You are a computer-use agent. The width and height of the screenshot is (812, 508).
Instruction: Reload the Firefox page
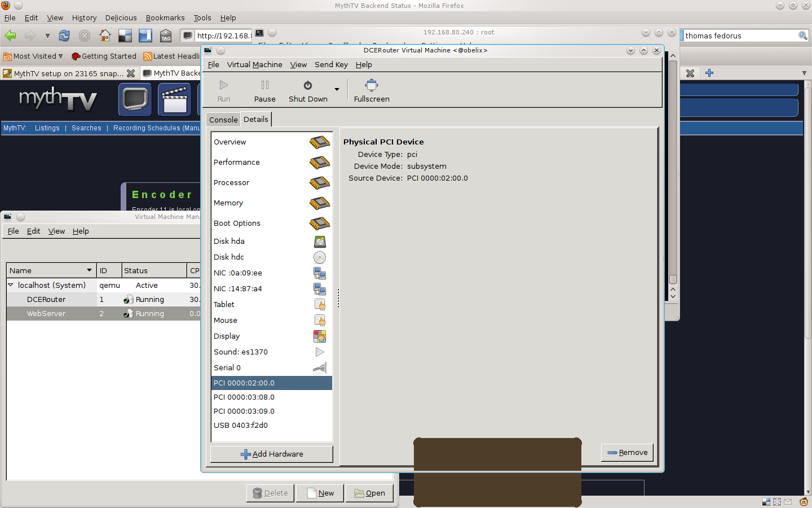64,36
